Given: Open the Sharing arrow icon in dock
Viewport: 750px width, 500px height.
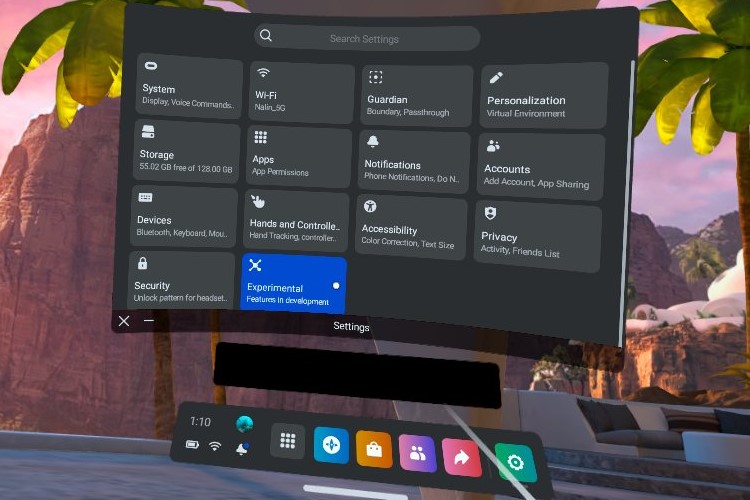Looking at the screenshot, I should pos(462,458).
